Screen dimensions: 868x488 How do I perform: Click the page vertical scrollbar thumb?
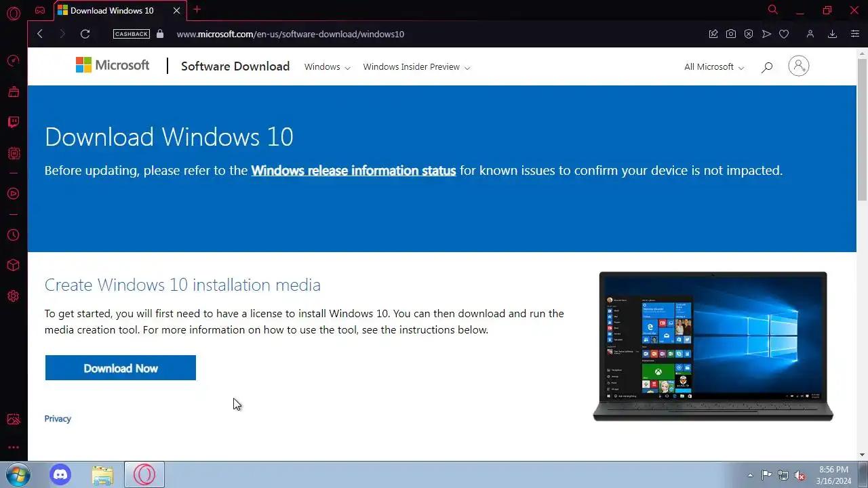[x=862, y=129]
